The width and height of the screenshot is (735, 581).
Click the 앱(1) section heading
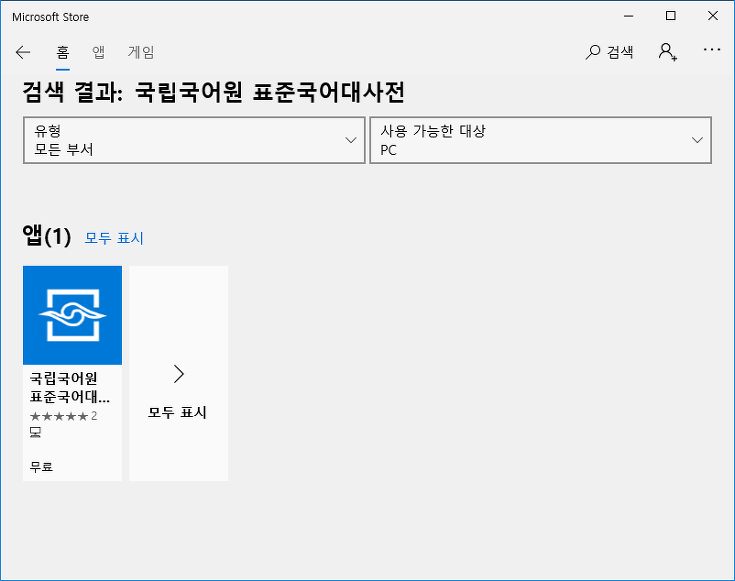coord(47,236)
